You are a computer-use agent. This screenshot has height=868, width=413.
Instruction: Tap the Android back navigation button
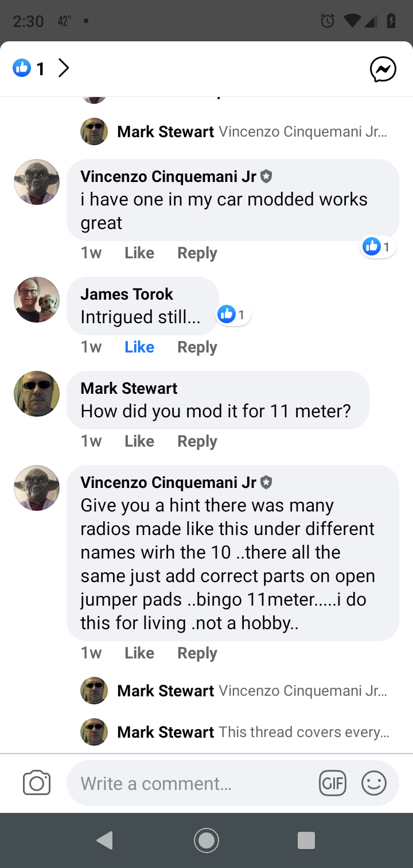(104, 840)
